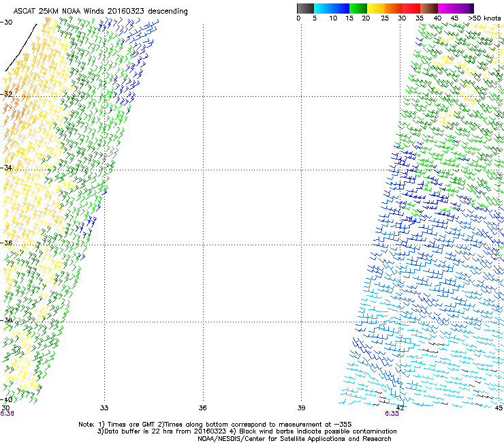Click the brown 35-40 knots legend swatch
504x443 pixels.
click(x=429, y=8)
